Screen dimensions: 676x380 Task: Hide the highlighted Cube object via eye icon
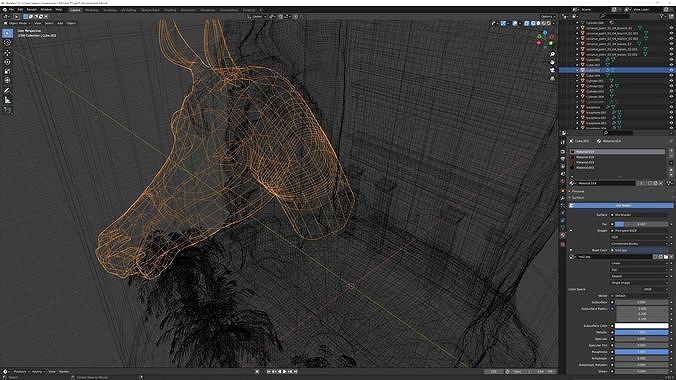[671, 70]
